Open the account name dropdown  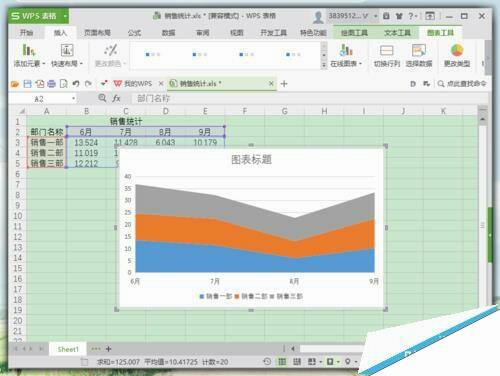point(376,16)
